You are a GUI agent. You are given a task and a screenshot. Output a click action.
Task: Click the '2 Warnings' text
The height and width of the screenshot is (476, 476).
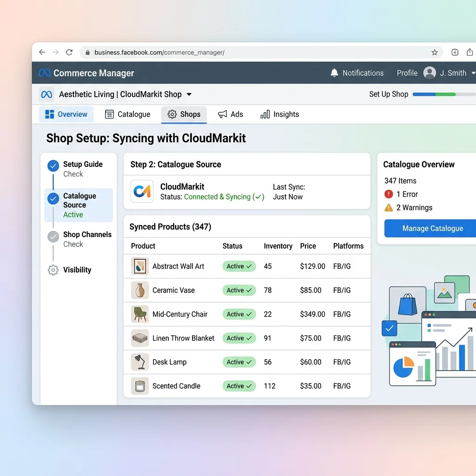tap(414, 207)
